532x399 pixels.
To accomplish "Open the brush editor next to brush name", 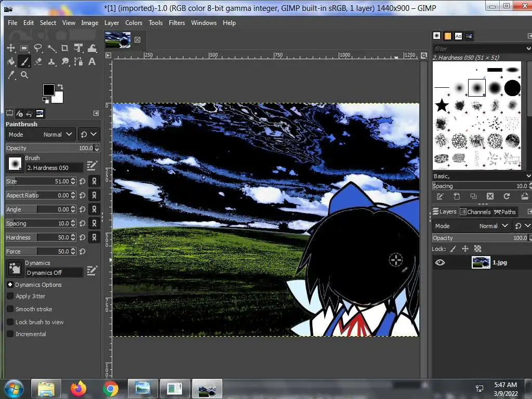I will [x=92, y=166].
